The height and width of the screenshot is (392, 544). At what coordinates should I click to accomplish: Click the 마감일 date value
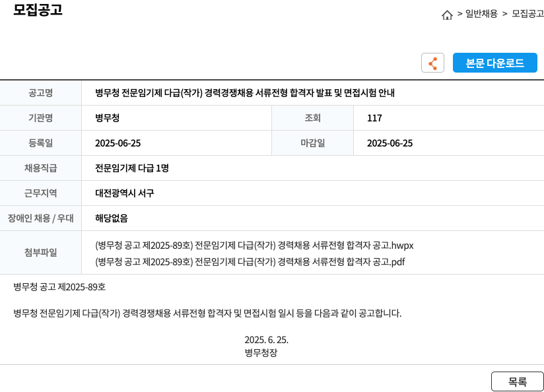pos(390,143)
